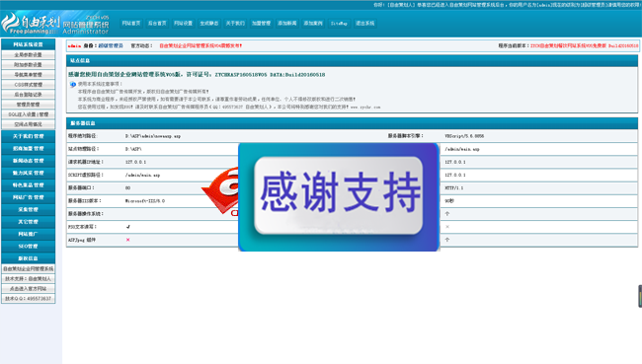Screen dimensions: 642x364
Task: Collapse the 版权信息 sidebar section
Action: [x=29, y=258]
